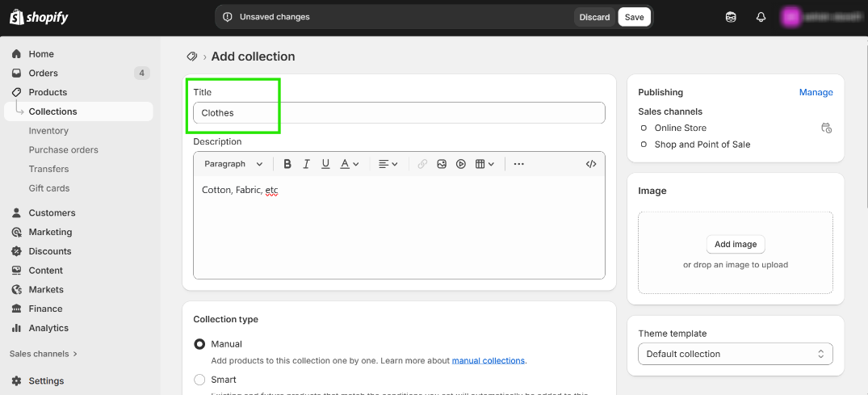Expand the Sales channels section
868x395 pixels.
point(44,354)
